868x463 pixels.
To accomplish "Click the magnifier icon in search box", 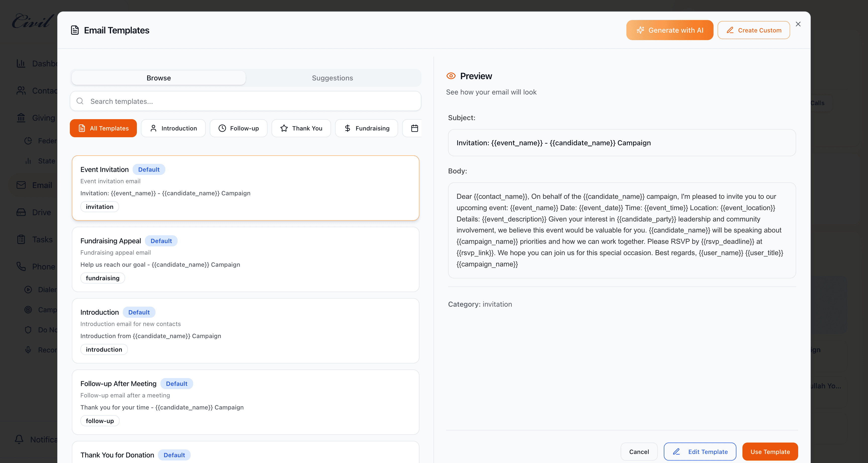I will tap(80, 101).
